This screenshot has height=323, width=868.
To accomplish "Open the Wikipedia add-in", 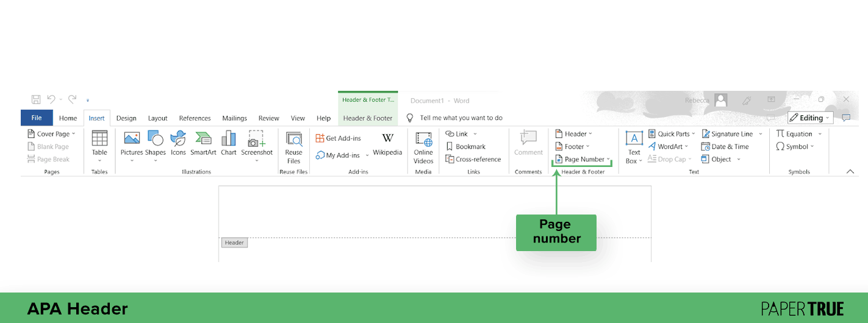I will click(x=388, y=144).
